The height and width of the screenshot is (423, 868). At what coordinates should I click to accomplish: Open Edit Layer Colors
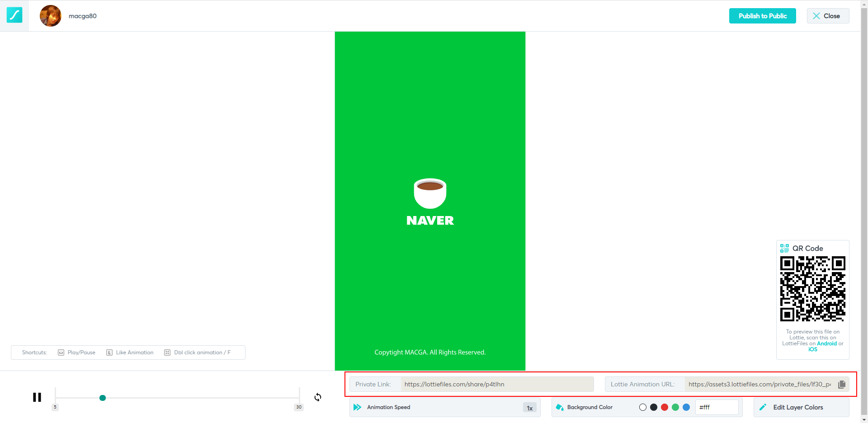click(x=801, y=407)
